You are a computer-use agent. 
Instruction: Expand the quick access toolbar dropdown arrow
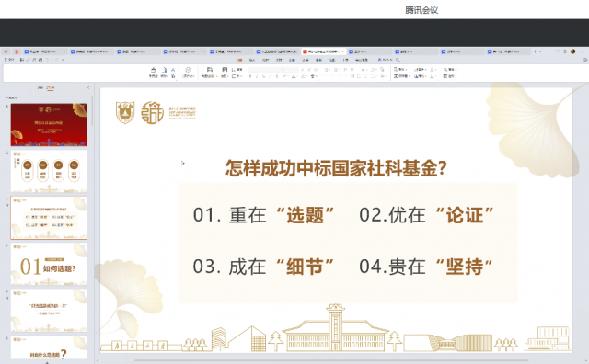63,60
